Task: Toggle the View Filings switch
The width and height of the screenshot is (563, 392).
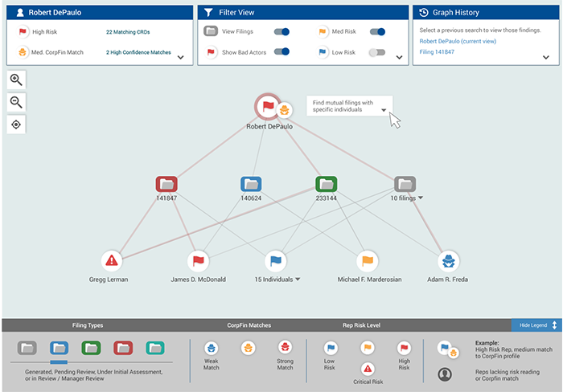Action: tap(281, 32)
